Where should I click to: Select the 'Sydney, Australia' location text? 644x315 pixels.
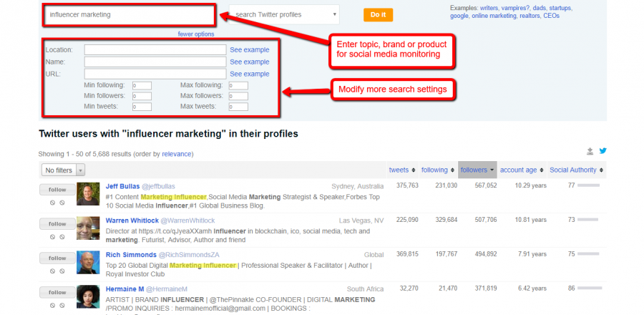[x=357, y=186]
